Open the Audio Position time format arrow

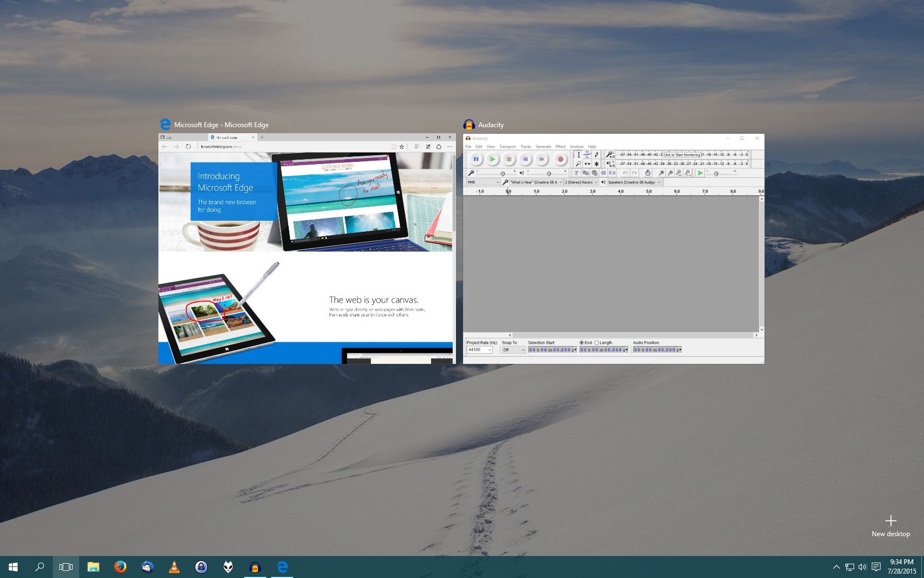[x=680, y=350]
